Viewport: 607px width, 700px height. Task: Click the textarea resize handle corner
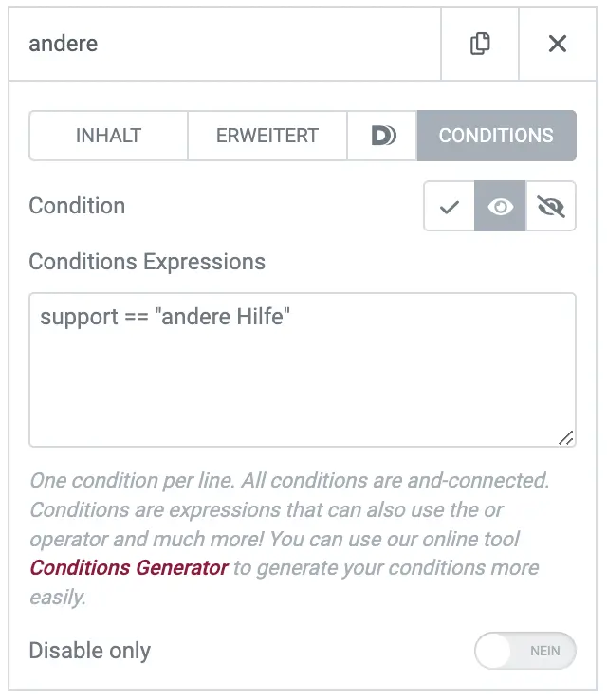click(x=566, y=437)
